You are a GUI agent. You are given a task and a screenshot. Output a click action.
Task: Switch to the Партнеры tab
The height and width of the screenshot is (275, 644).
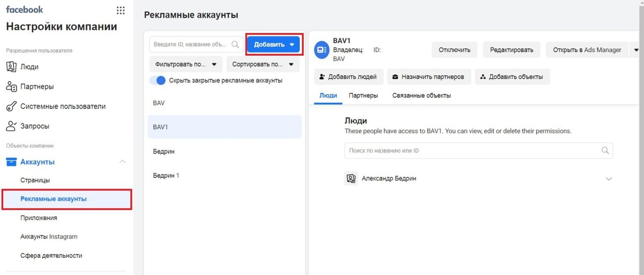pyautogui.click(x=363, y=96)
